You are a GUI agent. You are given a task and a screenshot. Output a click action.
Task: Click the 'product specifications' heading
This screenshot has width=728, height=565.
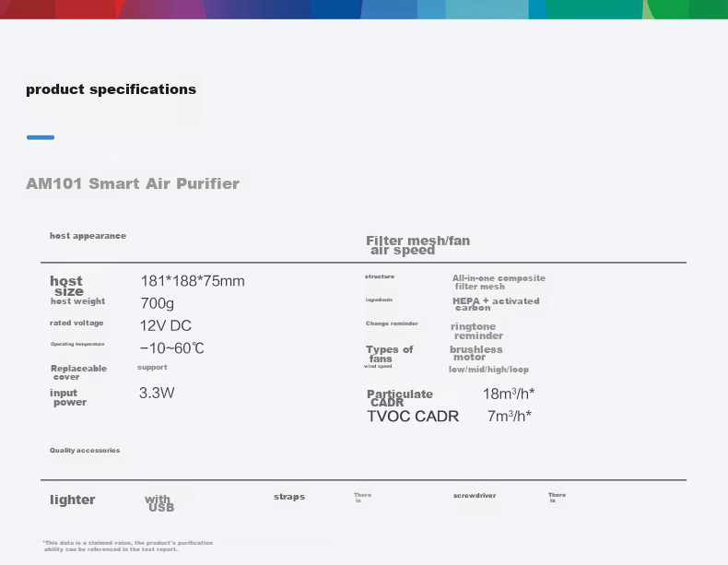click(111, 89)
